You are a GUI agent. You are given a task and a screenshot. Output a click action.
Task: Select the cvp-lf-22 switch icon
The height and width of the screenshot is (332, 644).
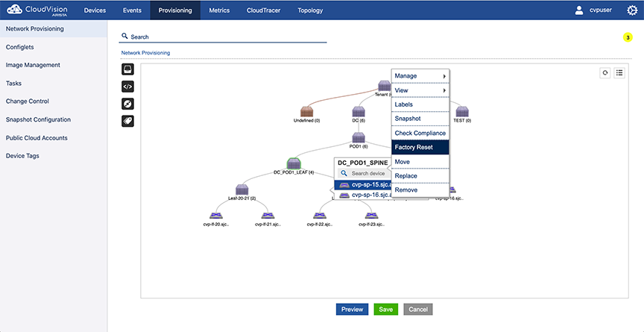(x=320, y=216)
